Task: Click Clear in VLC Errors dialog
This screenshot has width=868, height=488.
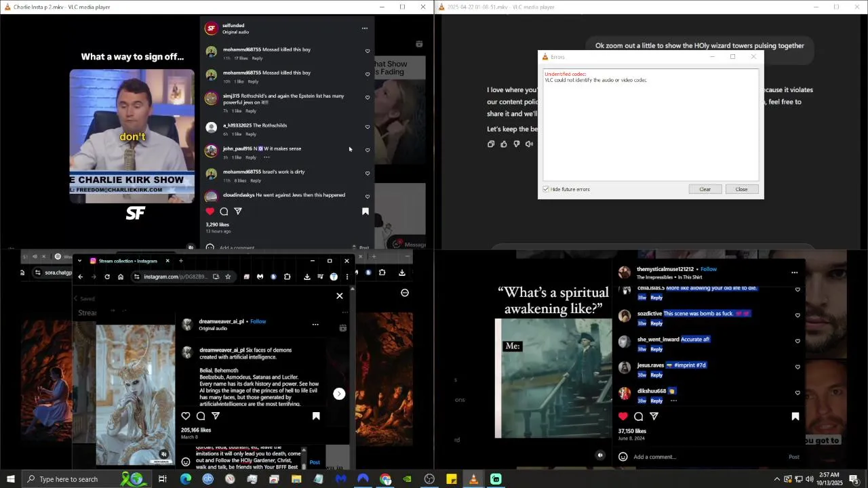Action: 705,189
